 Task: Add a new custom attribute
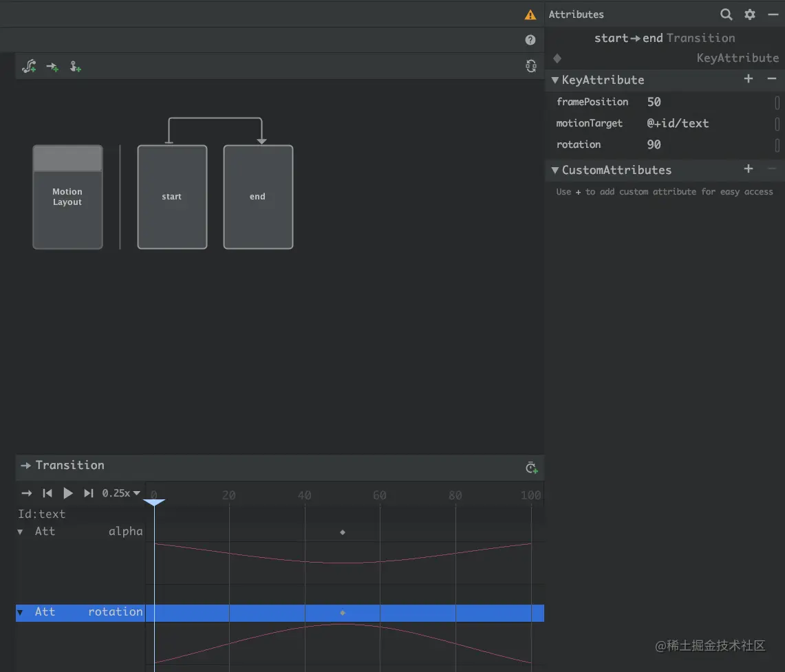click(748, 169)
